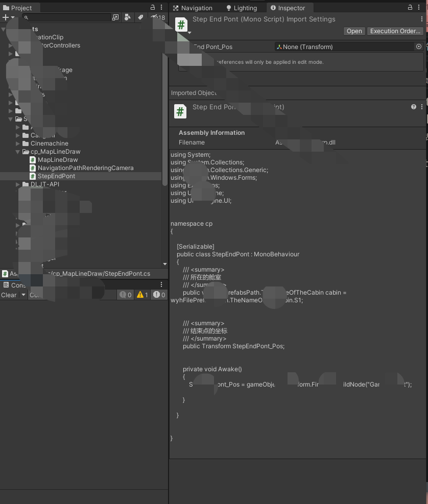This screenshot has width=428, height=504.
Task: Click the Cinemachine folder icon
Action: [x=26, y=143]
